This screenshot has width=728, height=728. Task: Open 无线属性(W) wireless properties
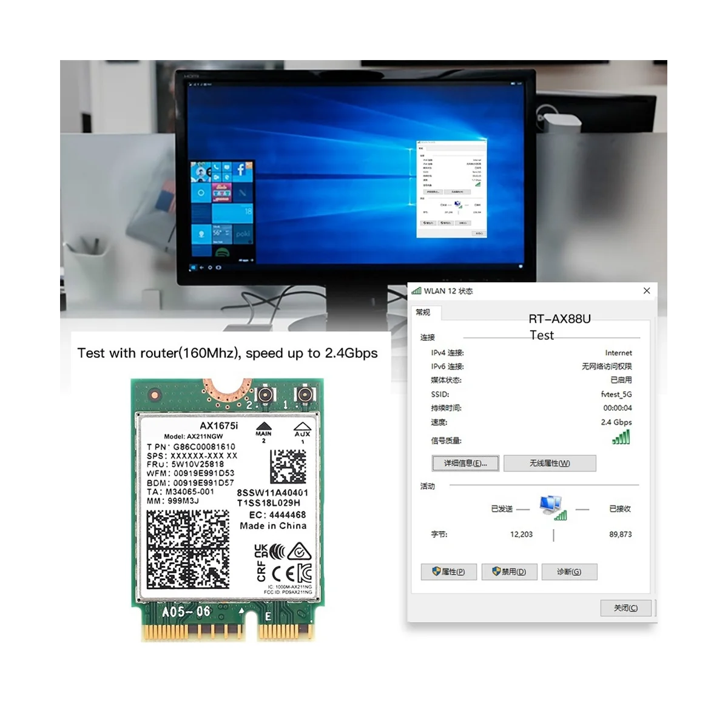pos(550,463)
